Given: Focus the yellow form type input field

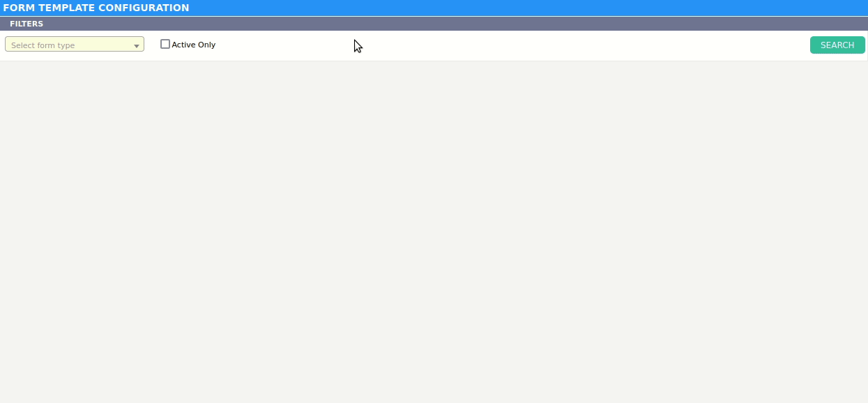Looking at the screenshot, I should (75, 45).
